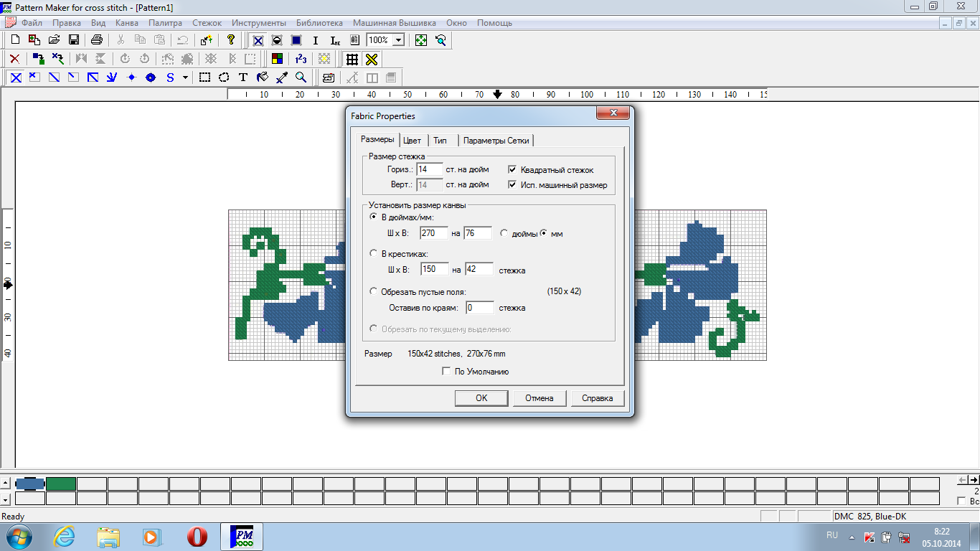Toggle the grid display icon
Viewport: 980px width, 551px height.
point(352,59)
